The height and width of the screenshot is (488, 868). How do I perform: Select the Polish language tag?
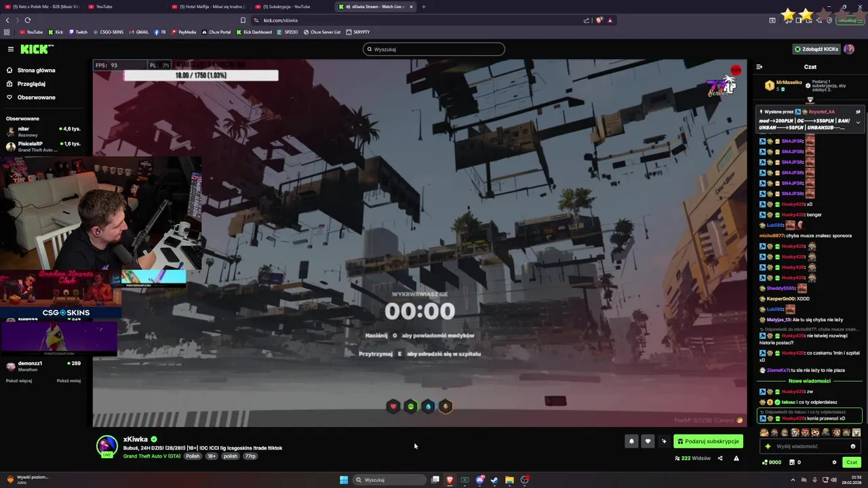click(x=193, y=456)
